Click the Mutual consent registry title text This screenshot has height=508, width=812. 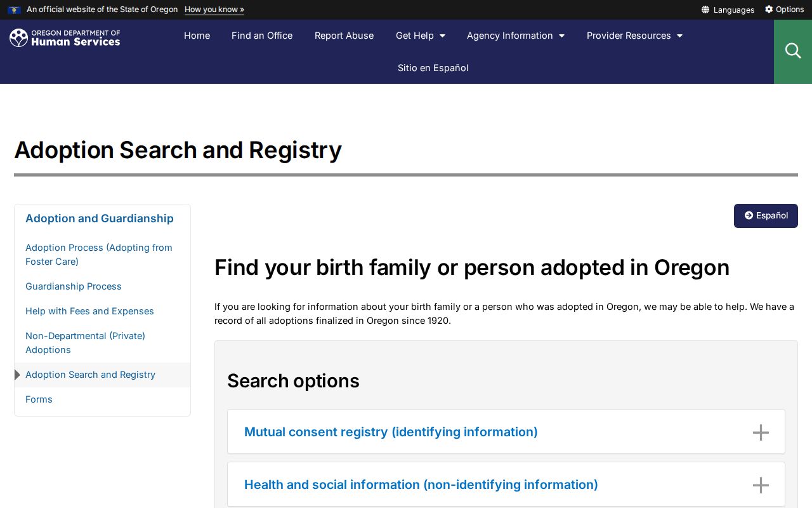coord(391,432)
